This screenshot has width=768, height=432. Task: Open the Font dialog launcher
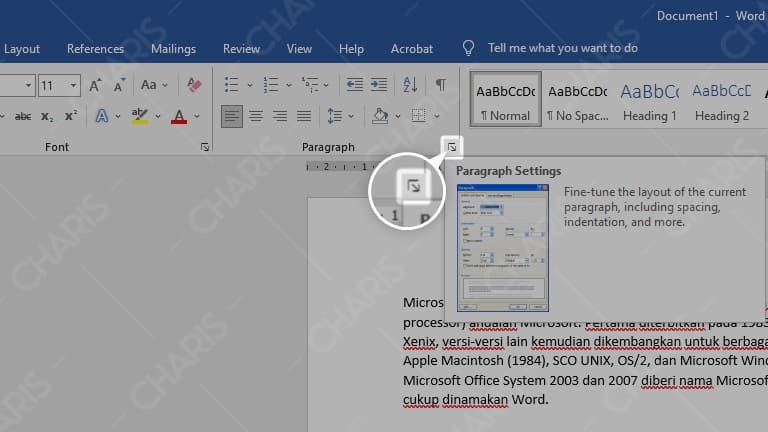coord(205,147)
